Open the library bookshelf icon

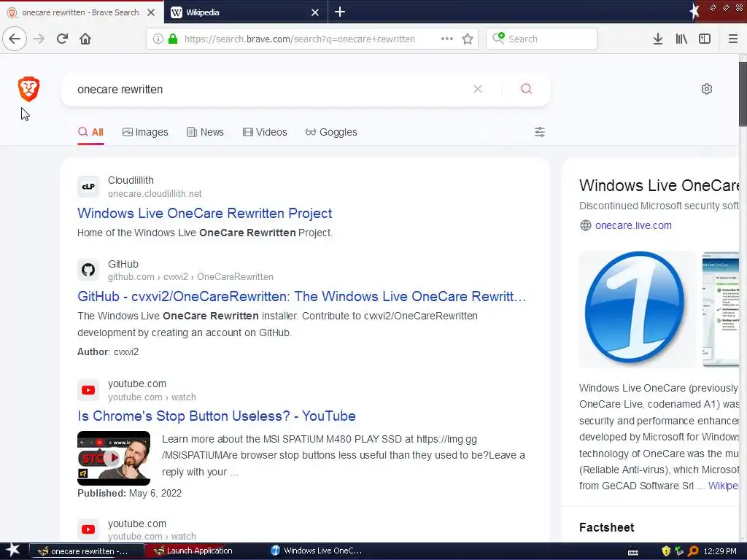pyautogui.click(x=681, y=39)
